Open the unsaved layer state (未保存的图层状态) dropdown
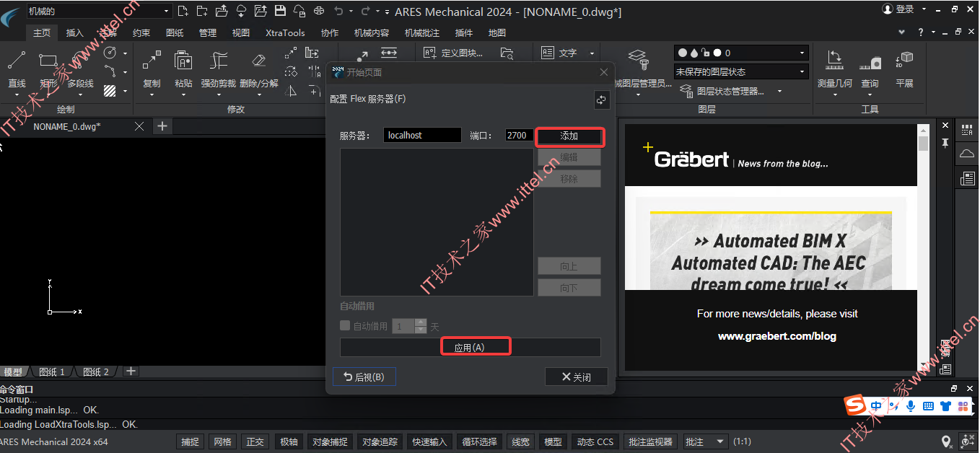The height and width of the screenshot is (453, 980). point(741,71)
